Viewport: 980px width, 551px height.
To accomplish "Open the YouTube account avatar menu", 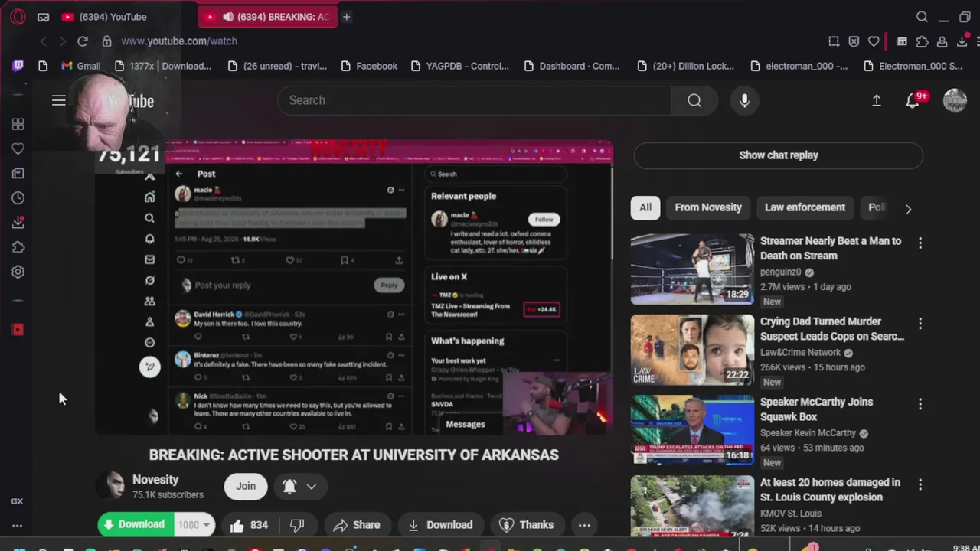I will [955, 100].
